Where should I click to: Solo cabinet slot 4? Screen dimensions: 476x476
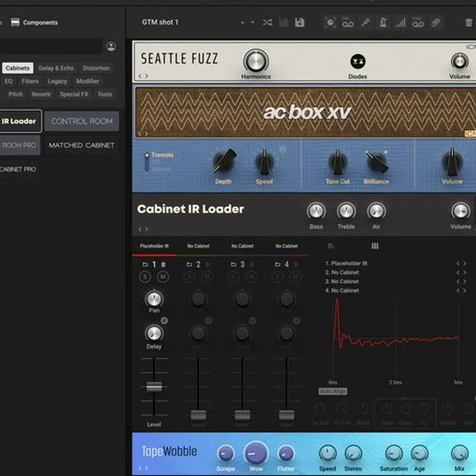tap(278, 277)
